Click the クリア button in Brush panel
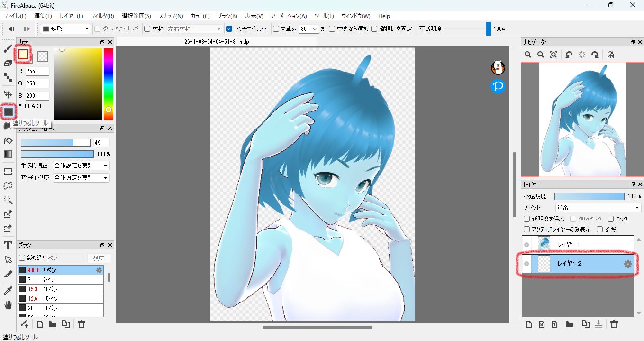 click(99, 258)
